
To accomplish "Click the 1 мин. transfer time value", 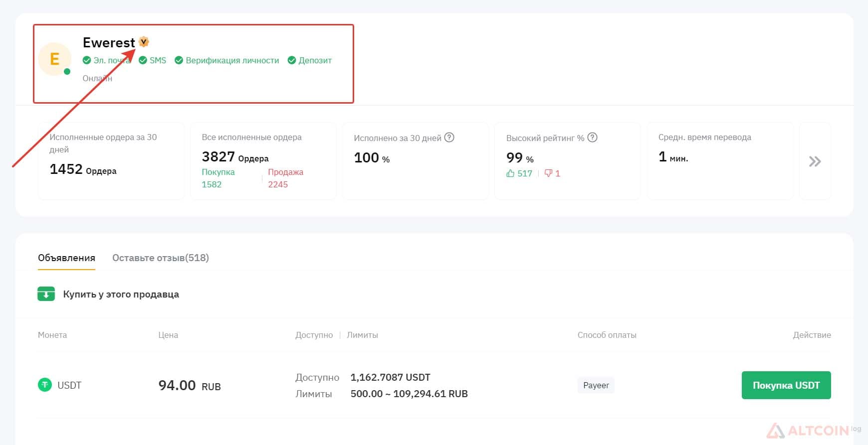I will pyautogui.click(x=673, y=157).
